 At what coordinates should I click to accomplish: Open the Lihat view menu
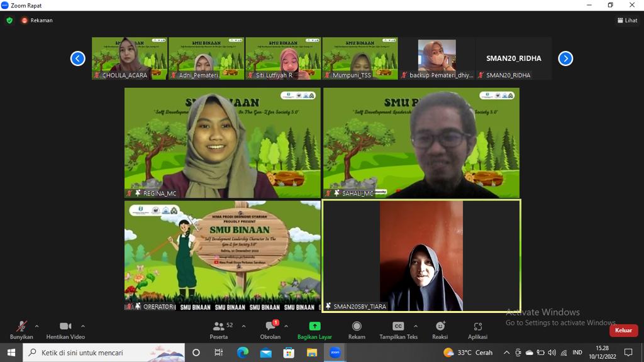click(x=628, y=20)
